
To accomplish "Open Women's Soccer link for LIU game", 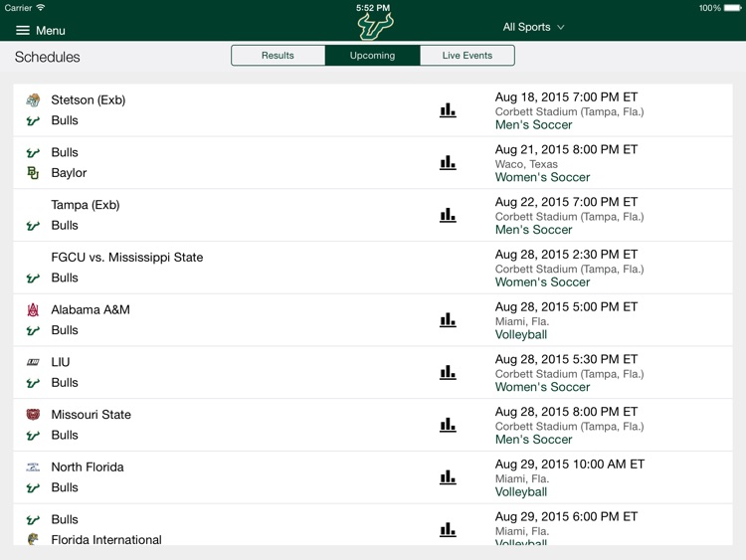I will pos(542,387).
